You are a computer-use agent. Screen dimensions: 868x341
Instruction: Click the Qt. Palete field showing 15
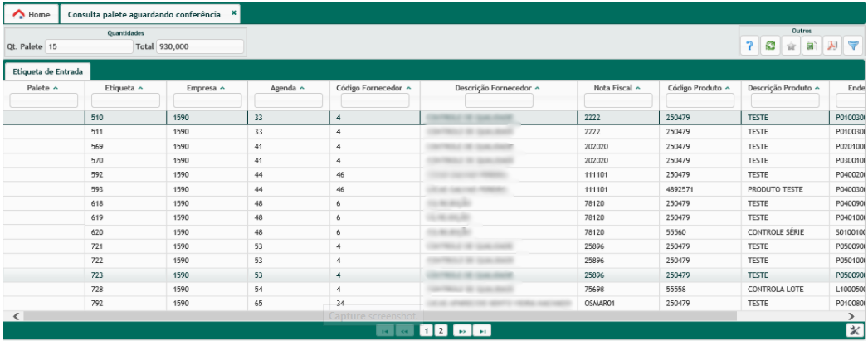click(x=89, y=47)
